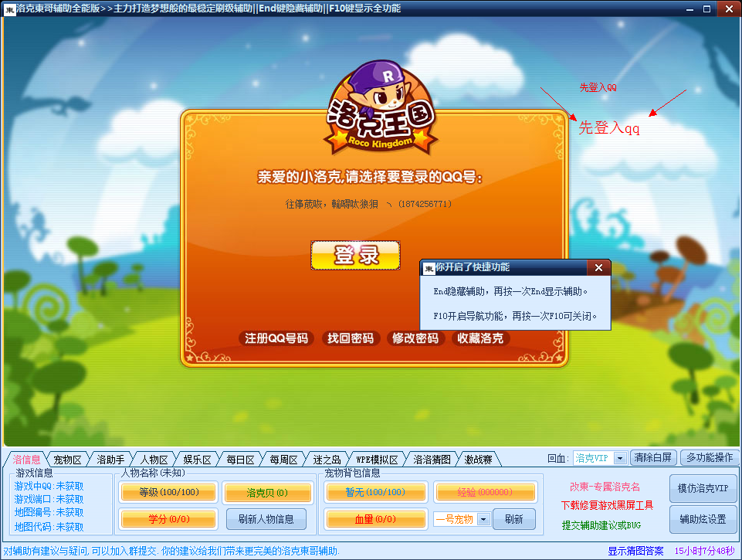
Task: Open 多功能操作 button
Action: tap(710, 458)
